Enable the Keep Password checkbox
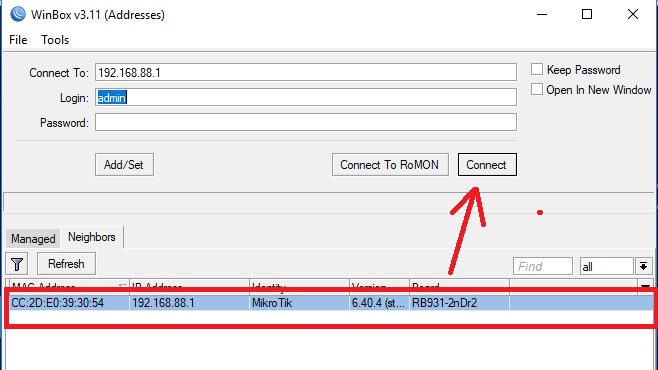The height and width of the screenshot is (370, 658). click(x=537, y=69)
